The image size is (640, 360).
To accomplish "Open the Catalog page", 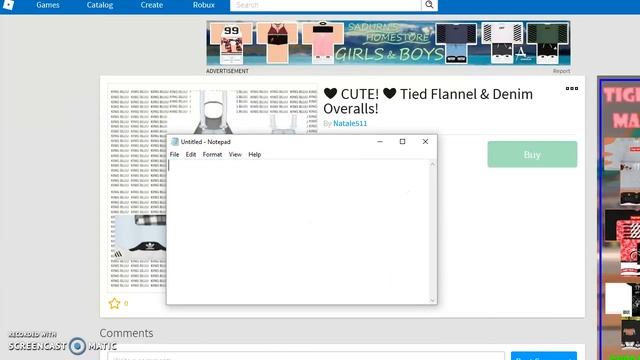I will (x=100, y=5).
